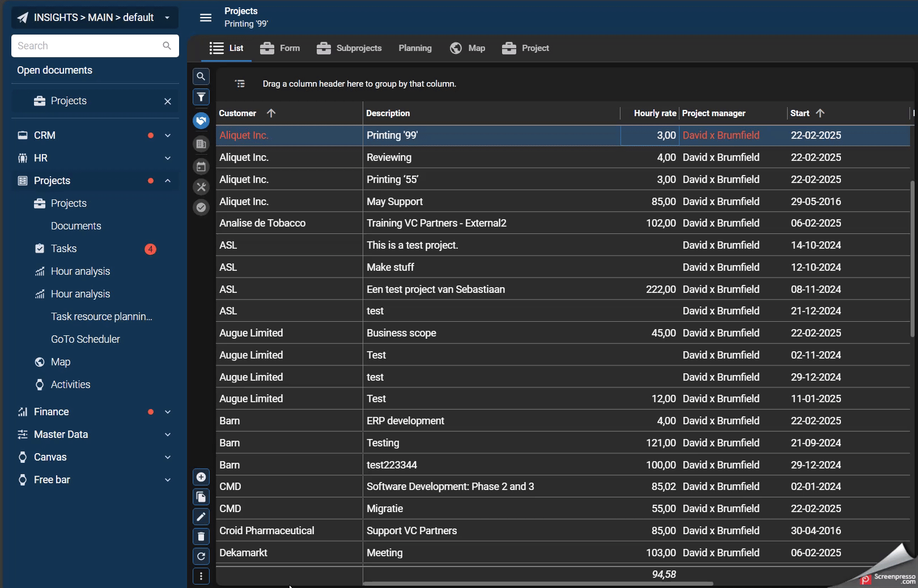Viewport: 918px width, 588px height.
Task: Toggle the hamburger menu to collapse the sidebar
Action: [x=206, y=18]
